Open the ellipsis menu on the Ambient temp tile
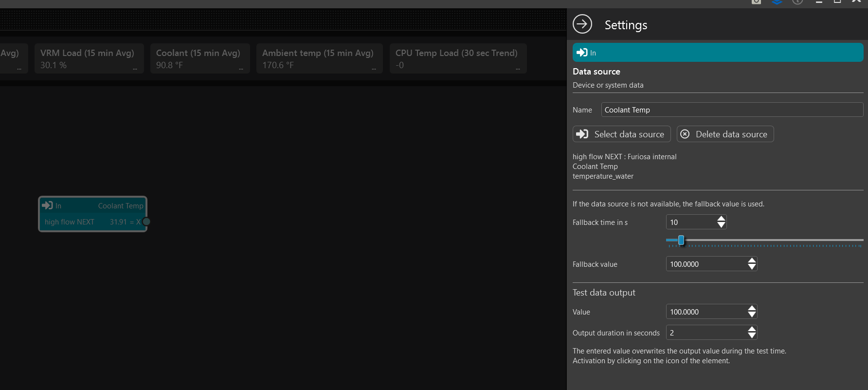 pos(374,69)
